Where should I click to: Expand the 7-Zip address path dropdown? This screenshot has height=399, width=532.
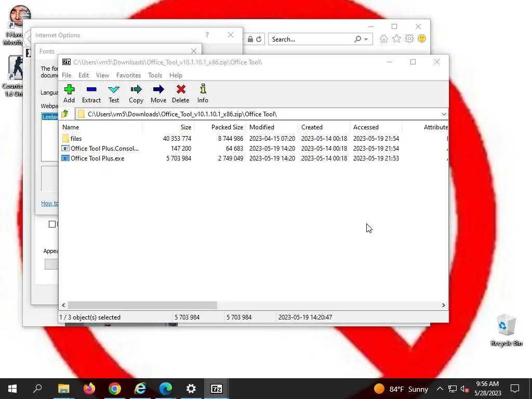pyautogui.click(x=444, y=114)
